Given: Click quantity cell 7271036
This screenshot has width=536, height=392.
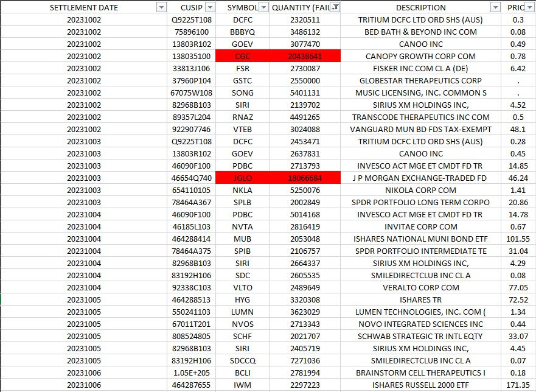Looking at the screenshot, I should (305, 360).
